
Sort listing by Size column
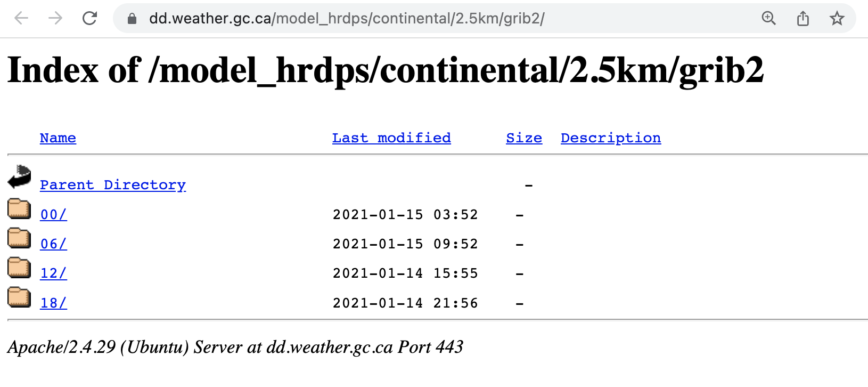524,138
